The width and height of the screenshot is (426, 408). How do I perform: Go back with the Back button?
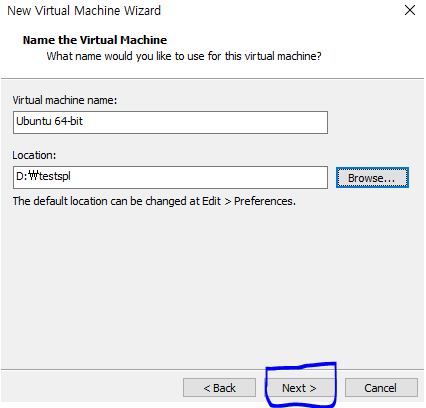219,388
